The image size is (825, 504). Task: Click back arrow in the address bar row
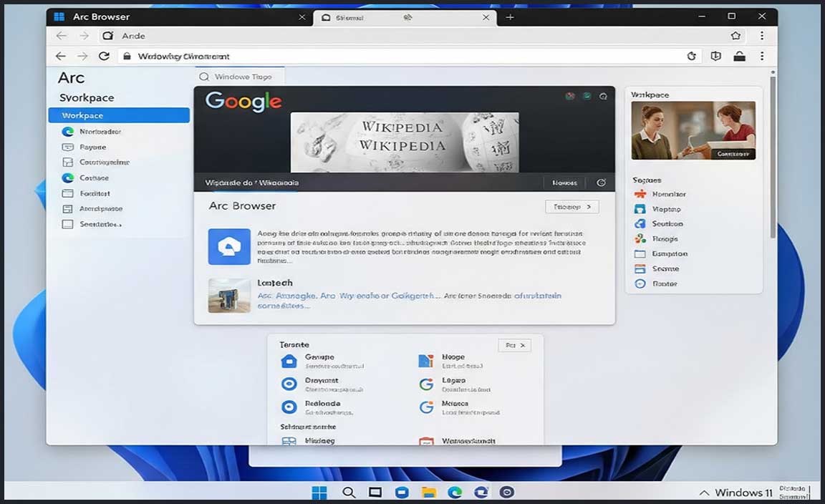pyautogui.click(x=60, y=57)
